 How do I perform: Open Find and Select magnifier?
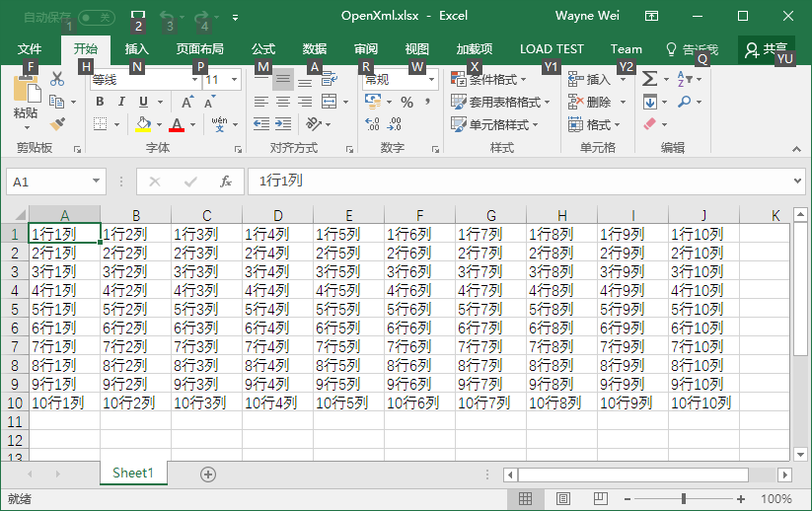(x=684, y=102)
